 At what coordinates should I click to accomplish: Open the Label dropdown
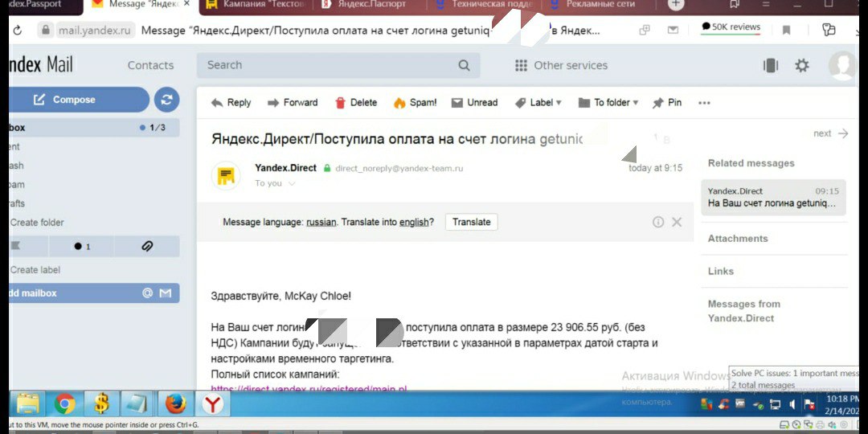[x=538, y=102]
